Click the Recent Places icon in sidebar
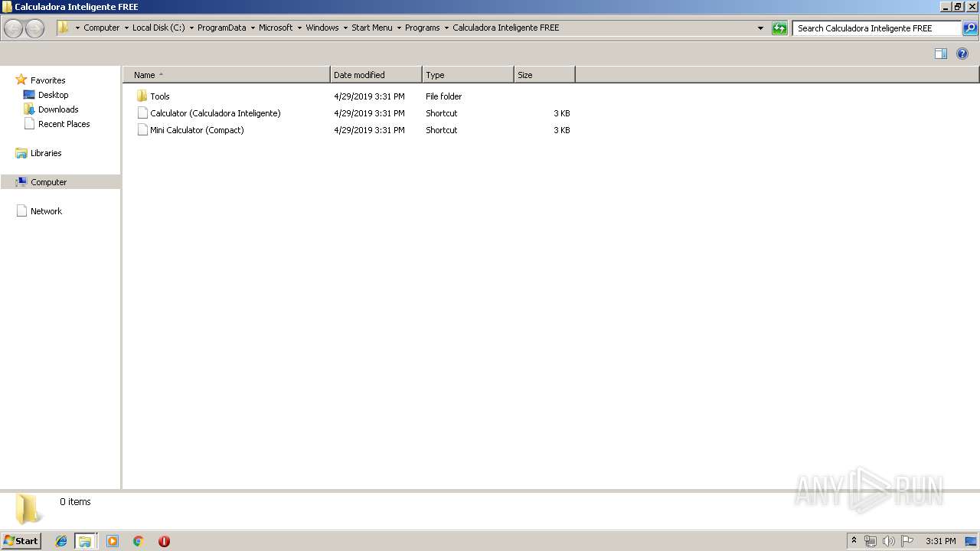This screenshot has width=980, height=551. tap(29, 124)
